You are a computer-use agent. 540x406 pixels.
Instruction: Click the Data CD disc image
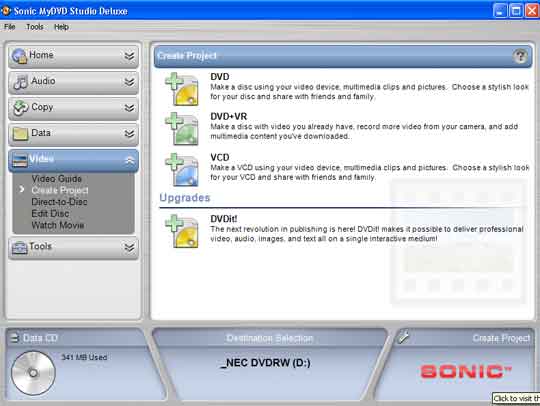tap(33, 373)
